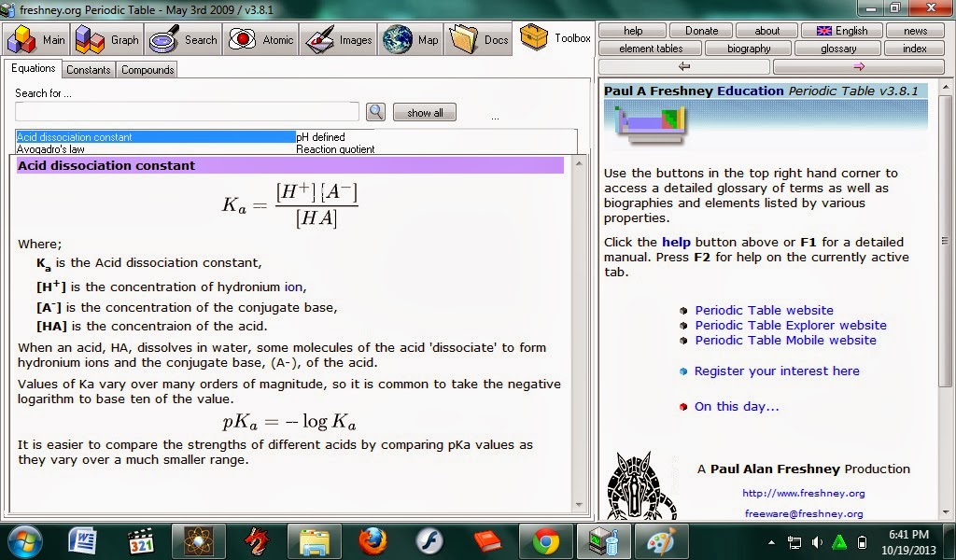
Task: Open the glossary button
Action: coord(838,49)
